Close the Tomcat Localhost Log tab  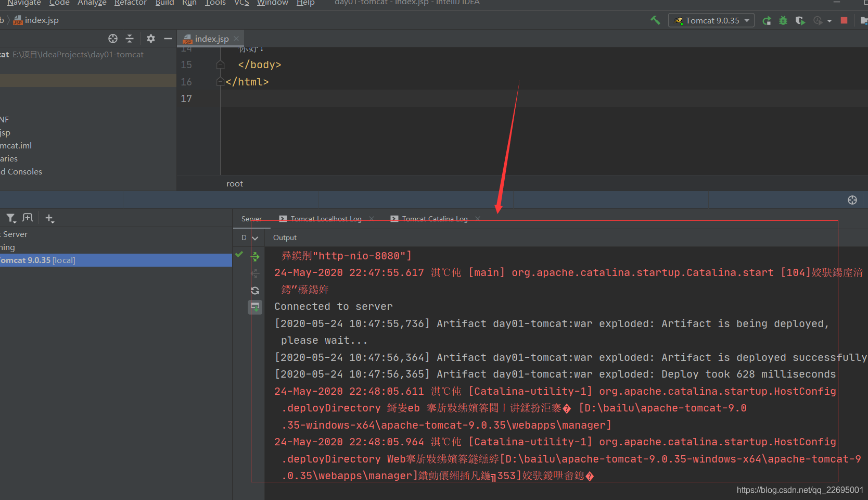coord(372,219)
